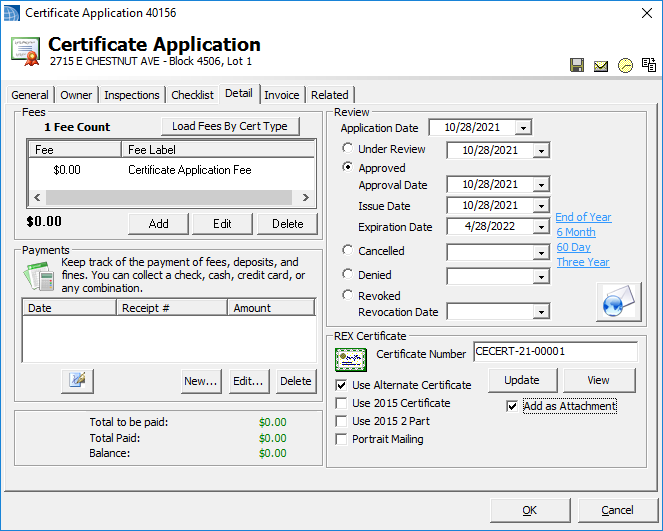Screen dimensions: 663x531
Task: Click the Fee Label column header
Action: click(218, 150)
